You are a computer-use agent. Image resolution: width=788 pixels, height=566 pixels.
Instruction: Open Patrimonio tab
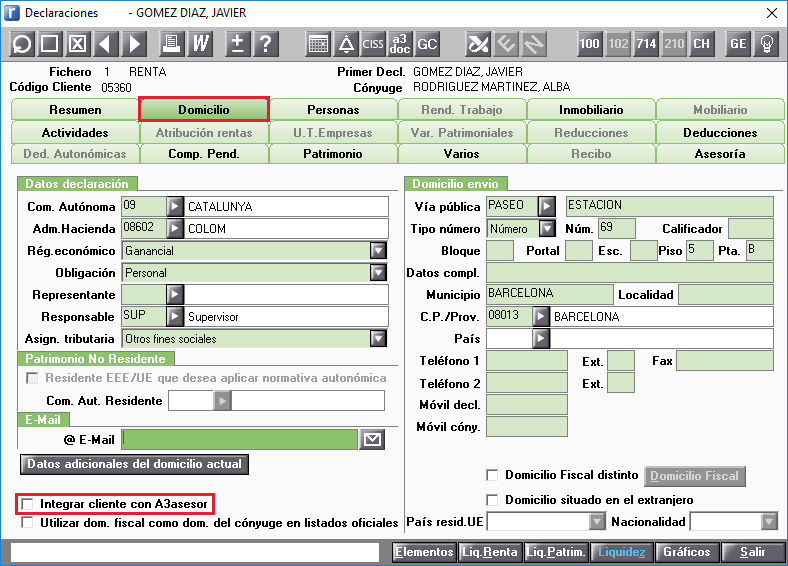(x=333, y=154)
